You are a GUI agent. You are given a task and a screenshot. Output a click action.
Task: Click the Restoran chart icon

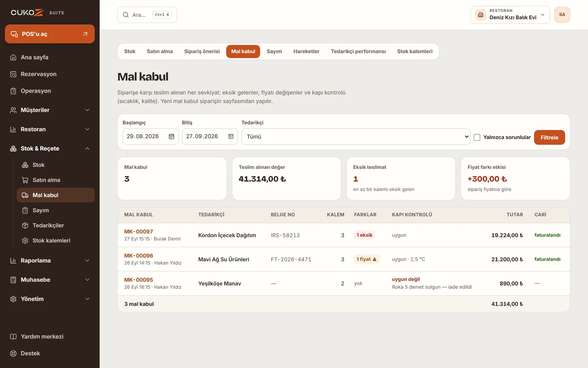point(13,129)
